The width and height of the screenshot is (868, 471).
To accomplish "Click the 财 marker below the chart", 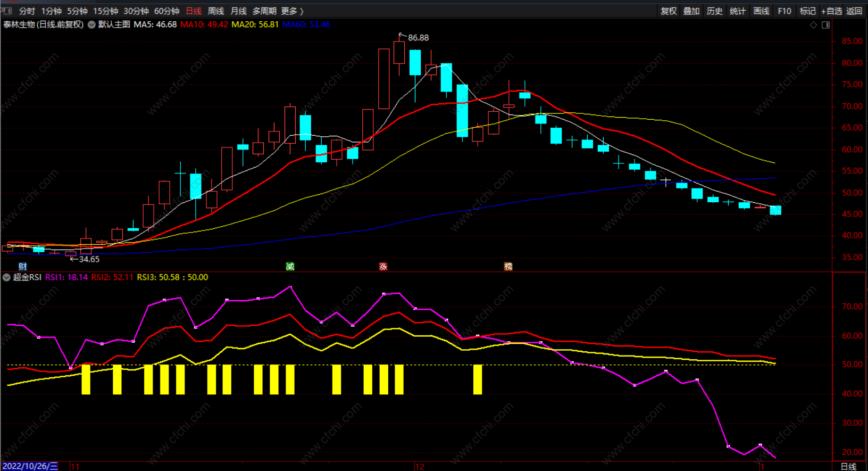I will point(22,266).
